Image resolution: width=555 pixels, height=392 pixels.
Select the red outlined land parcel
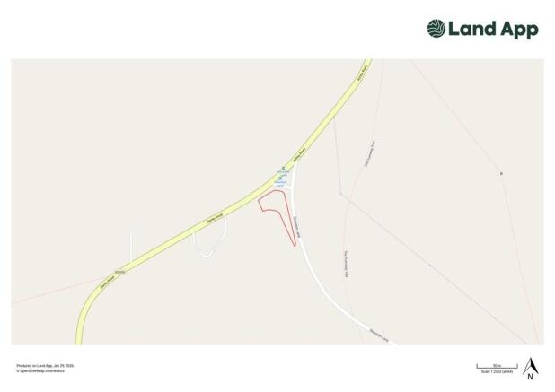(x=277, y=213)
